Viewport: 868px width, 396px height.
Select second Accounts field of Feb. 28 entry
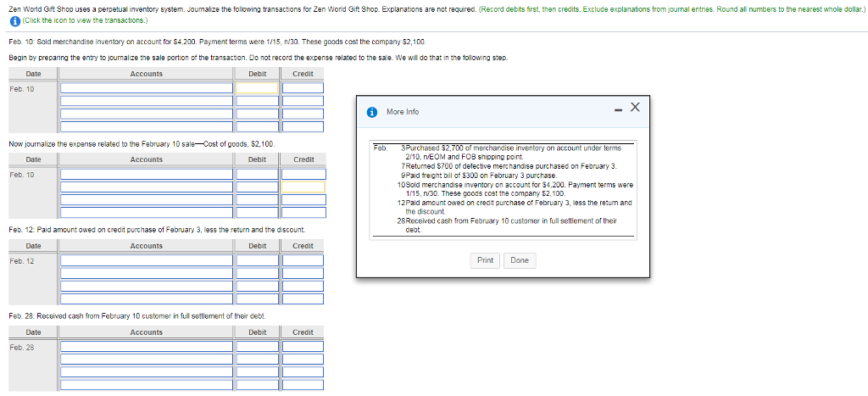tap(147, 360)
